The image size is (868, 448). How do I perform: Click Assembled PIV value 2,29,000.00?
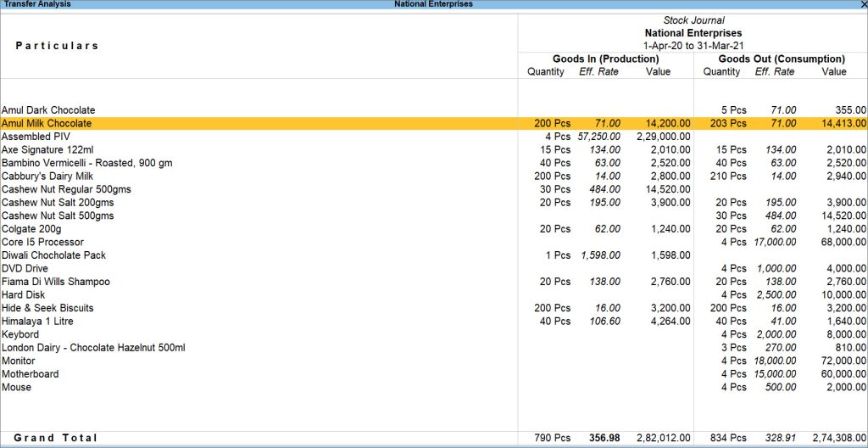[664, 137]
